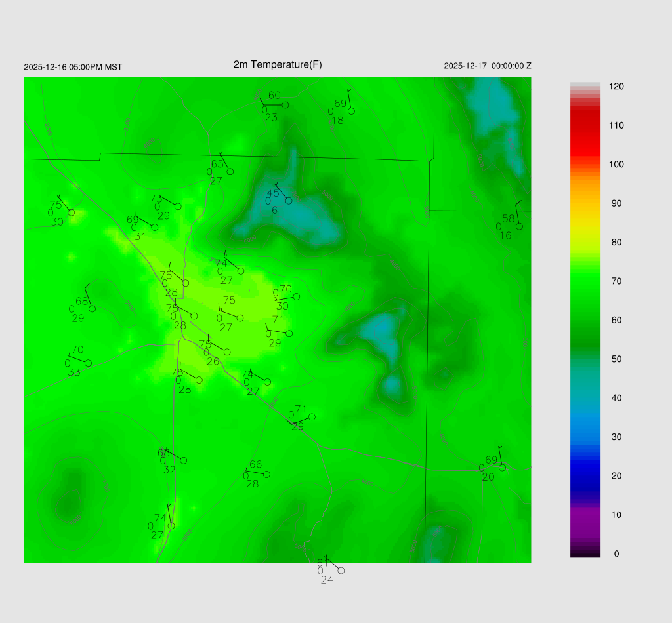Click the station plot with 75 and 26
This screenshot has width=672, height=623.
227,352
